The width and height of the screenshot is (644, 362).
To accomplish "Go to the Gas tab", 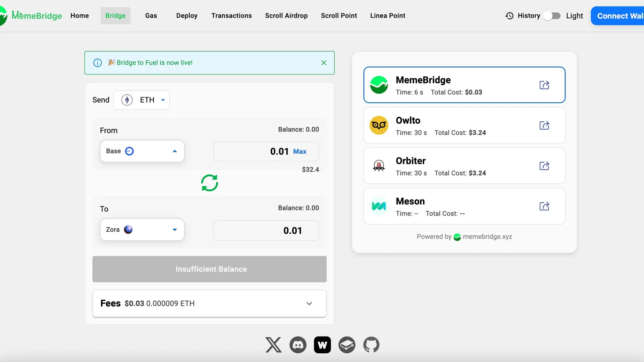I will click(x=151, y=16).
